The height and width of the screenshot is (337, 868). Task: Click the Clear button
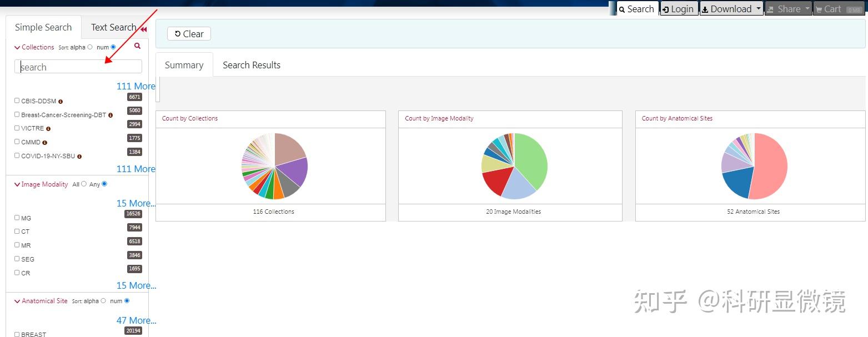(x=189, y=34)
